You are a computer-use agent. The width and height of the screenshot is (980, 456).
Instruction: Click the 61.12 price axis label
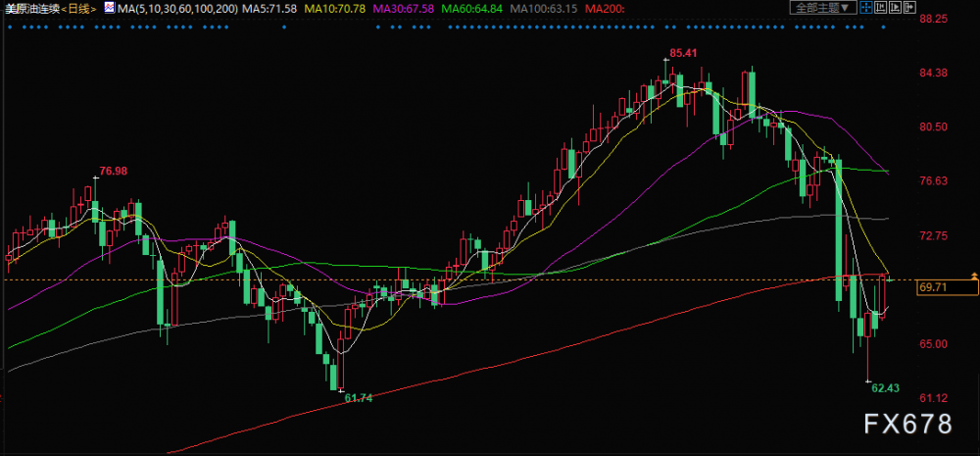[x=935, y=398]
